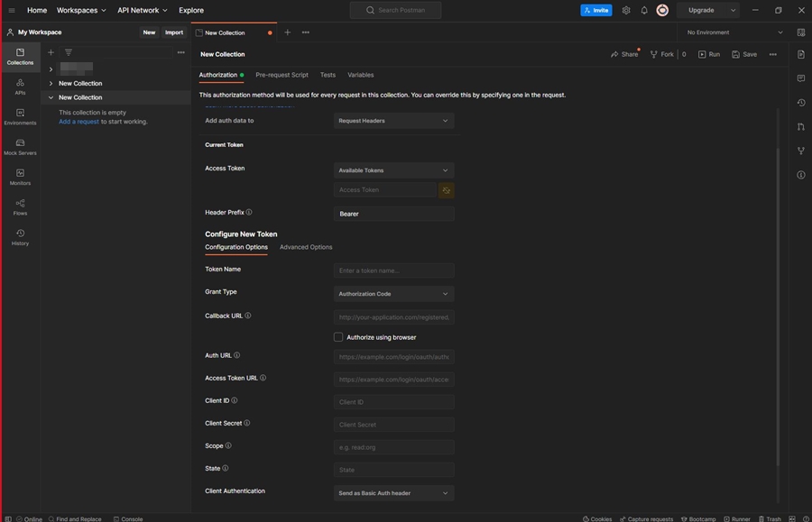
Task: Switch to Advanced Options tab
Action: (x=306, y=247)
